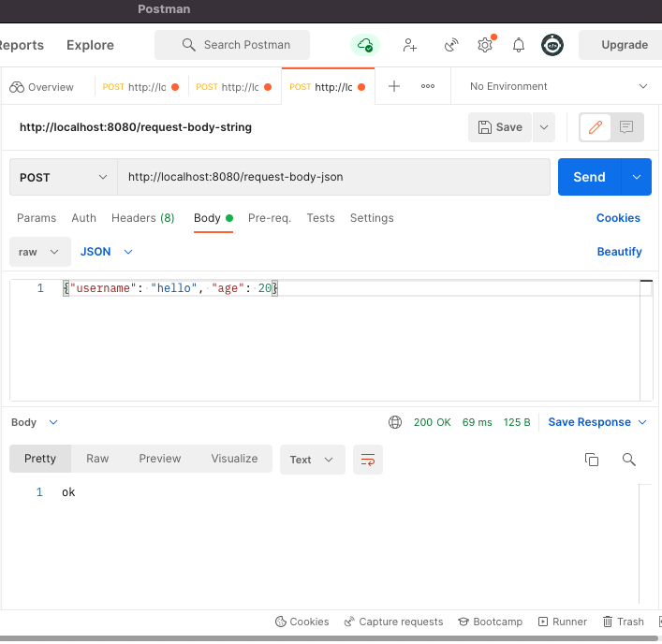Click the request name request-body-string
The image size is (662, 644).
[136, 127]
